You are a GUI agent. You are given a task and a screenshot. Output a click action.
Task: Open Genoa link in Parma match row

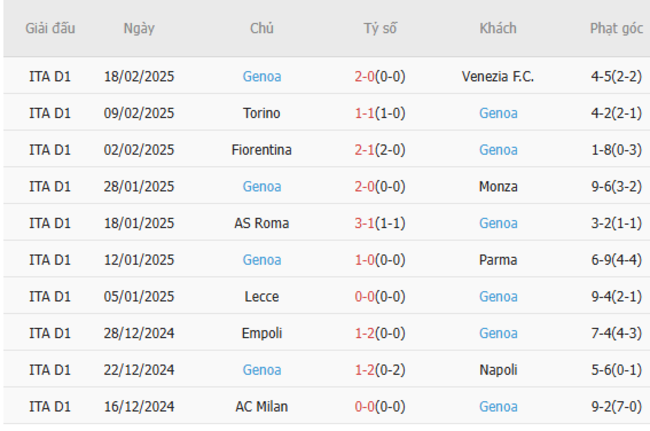coord(262,260)
